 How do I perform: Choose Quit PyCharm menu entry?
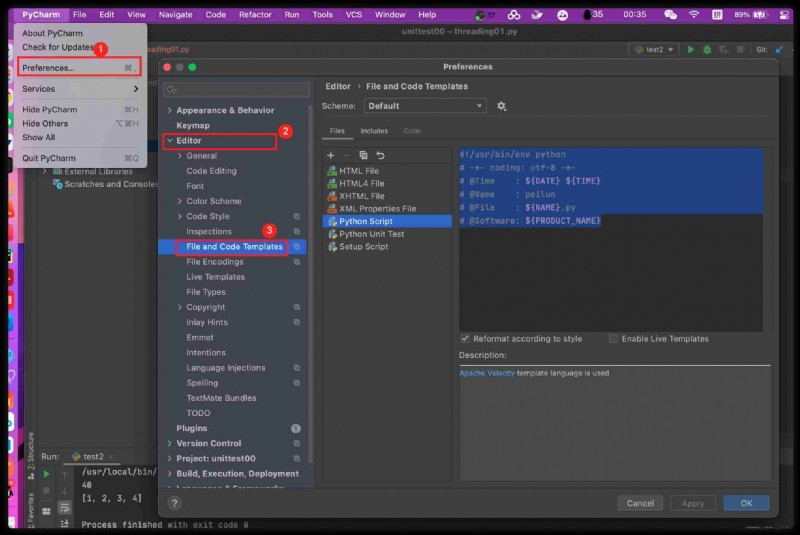(80, 158)
